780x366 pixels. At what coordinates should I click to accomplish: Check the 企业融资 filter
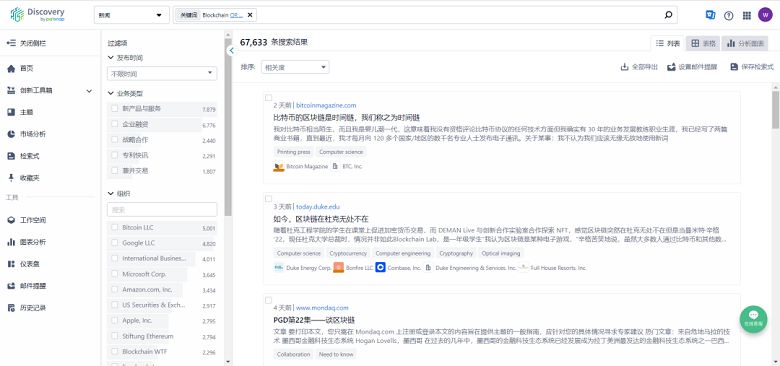(115, 124)
